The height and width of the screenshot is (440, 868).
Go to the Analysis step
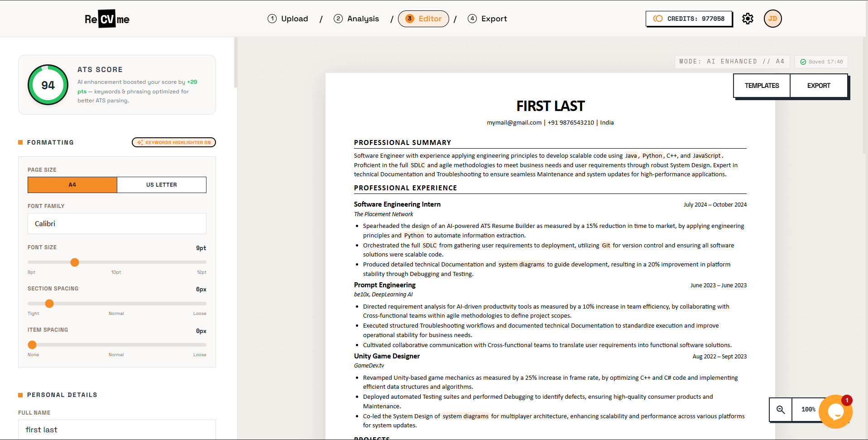pos(356,19)
